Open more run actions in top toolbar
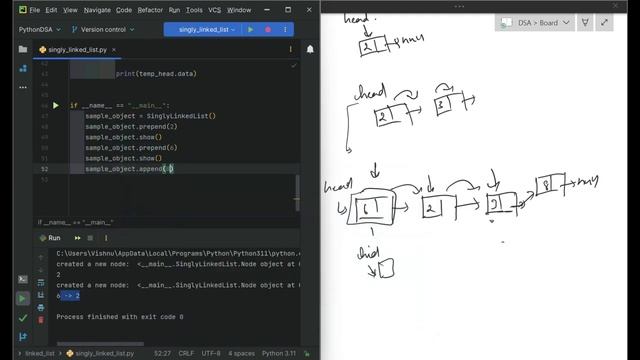Screen dimensions: 640x360 [x=285, y=29]
